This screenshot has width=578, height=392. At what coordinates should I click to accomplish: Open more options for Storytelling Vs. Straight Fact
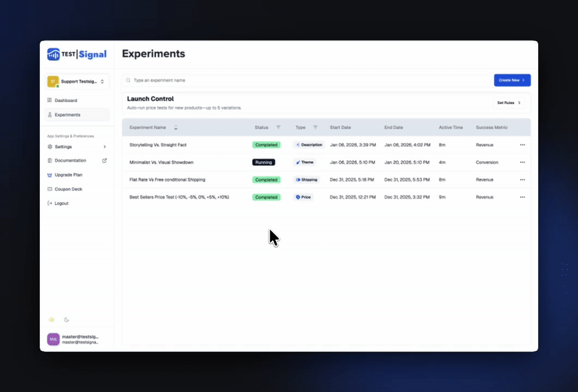(x=522, y=145)
